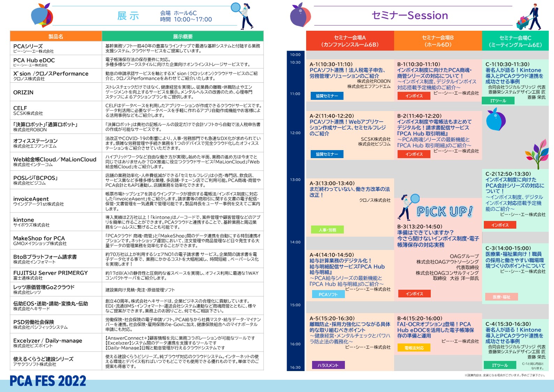Click the 10:00 time marker

point(295,54)
